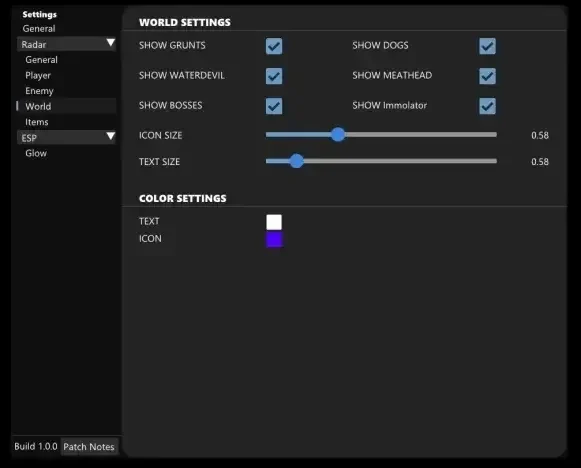Image resolution: width=581 pixels, height=468 pixels.
Task: Open the top-level General settings
Action: tap(39, 29)
